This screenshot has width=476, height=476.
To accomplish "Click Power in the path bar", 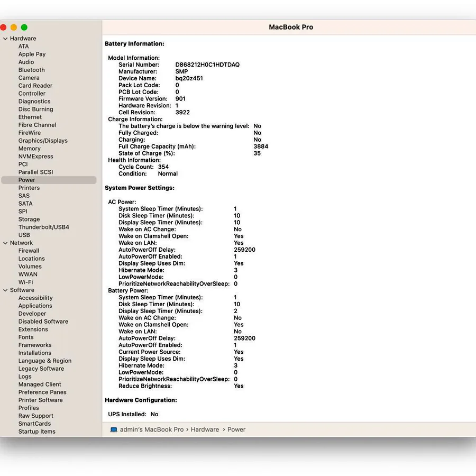I will (x=236, y=429).
